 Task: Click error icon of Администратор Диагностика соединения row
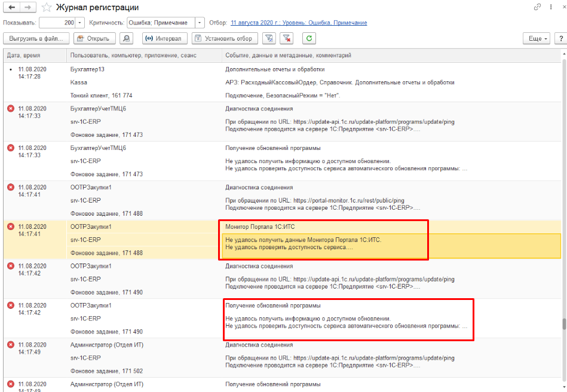[x=11, y=345]
